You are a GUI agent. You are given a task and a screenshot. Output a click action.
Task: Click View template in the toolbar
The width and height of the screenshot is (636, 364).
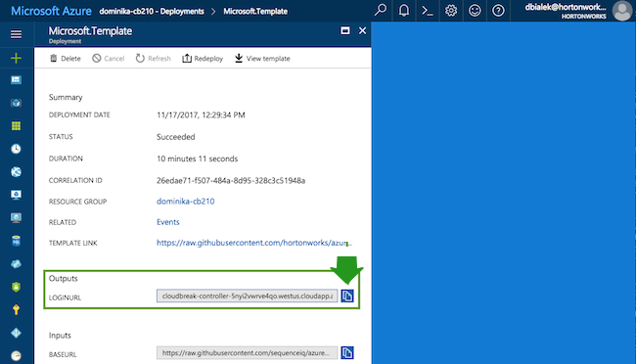click(262, 59)
